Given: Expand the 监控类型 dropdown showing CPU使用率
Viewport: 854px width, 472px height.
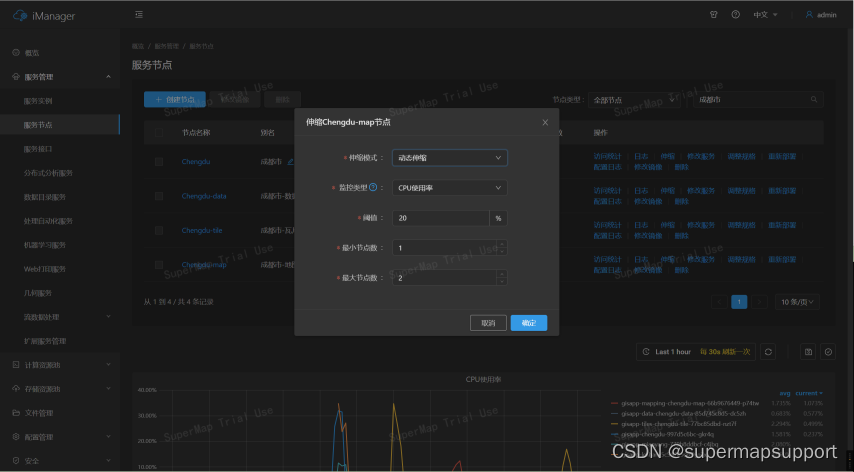Looking at the screenshot, I should [x=449, y=187].
